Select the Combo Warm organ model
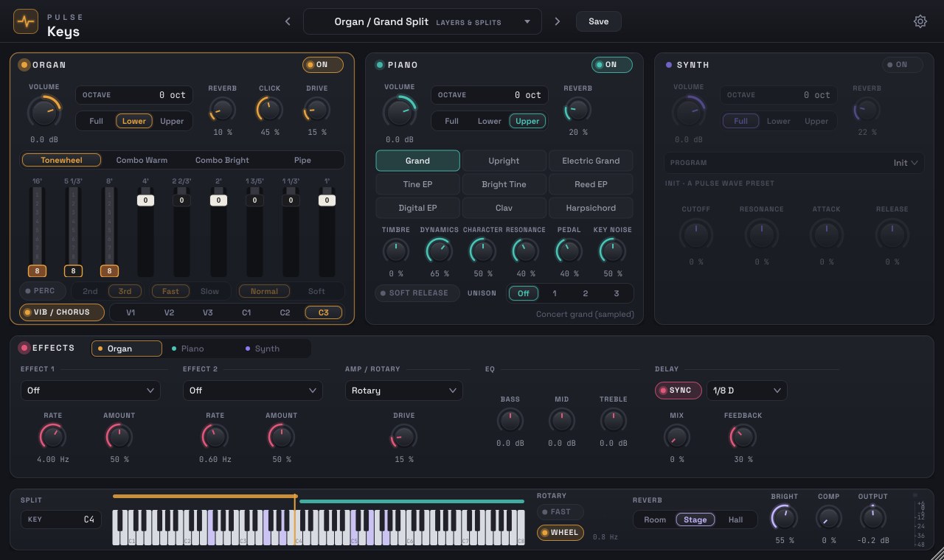 [x=142, y=160]
